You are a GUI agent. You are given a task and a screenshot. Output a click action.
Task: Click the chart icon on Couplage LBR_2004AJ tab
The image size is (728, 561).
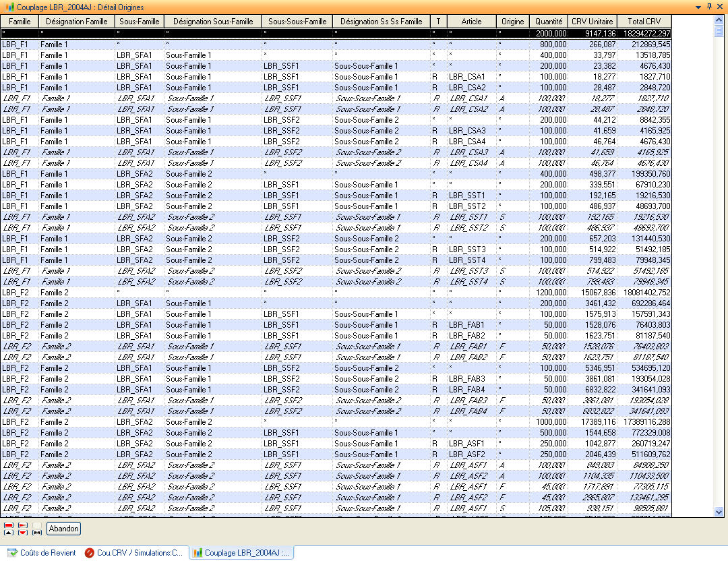point(198,553)
